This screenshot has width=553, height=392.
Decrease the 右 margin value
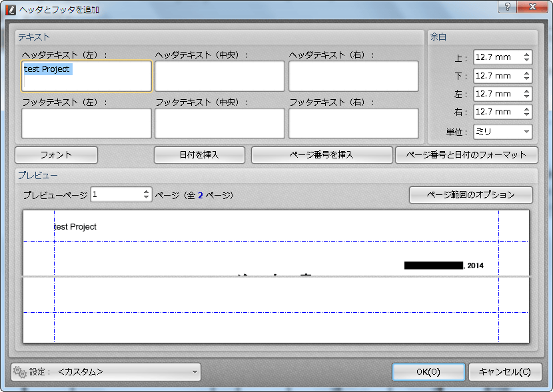(526, 114)
